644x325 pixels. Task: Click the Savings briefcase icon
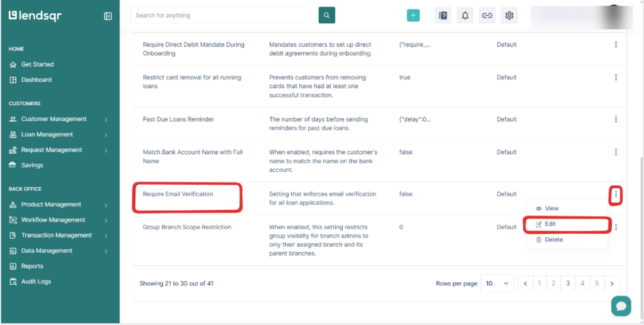pyautogui.click(x=13, y=165)
